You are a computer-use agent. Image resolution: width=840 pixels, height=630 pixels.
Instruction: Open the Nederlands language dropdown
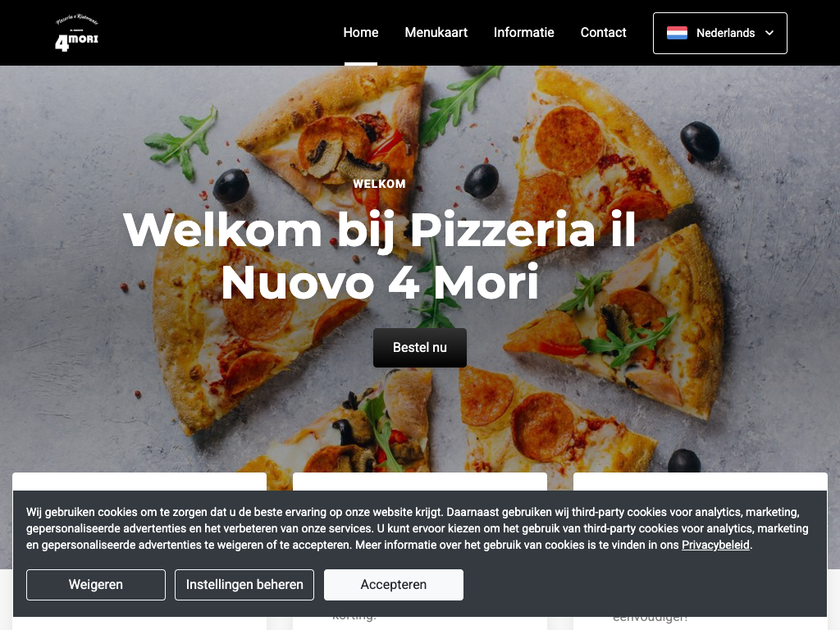click(x=720, y=33)
